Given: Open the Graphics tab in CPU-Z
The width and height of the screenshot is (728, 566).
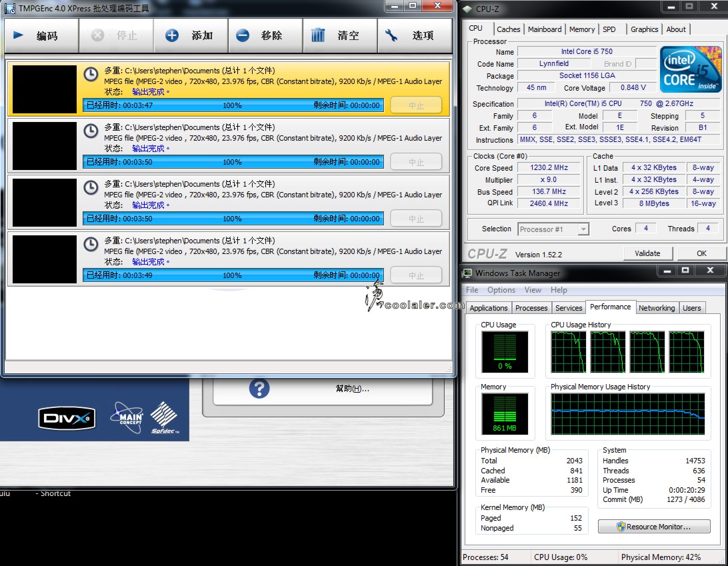Looking at the screenshot, I should 644,29.
